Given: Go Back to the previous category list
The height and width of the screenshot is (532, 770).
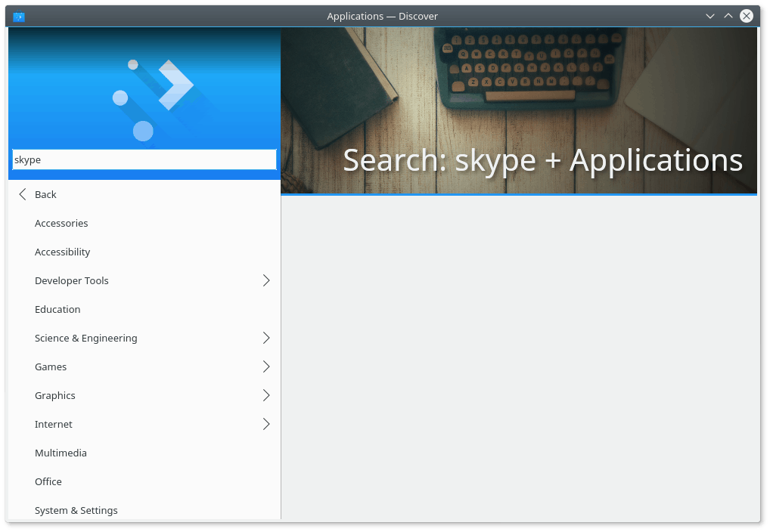Looking at the screenshot, I should (144, 194).
